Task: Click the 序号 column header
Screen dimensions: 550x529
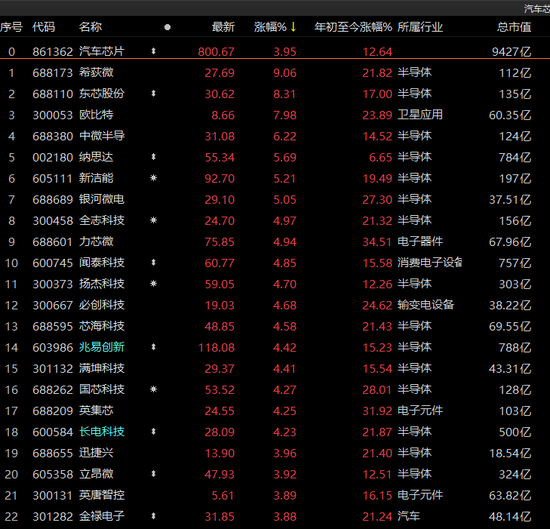Action: click(11, 27)
